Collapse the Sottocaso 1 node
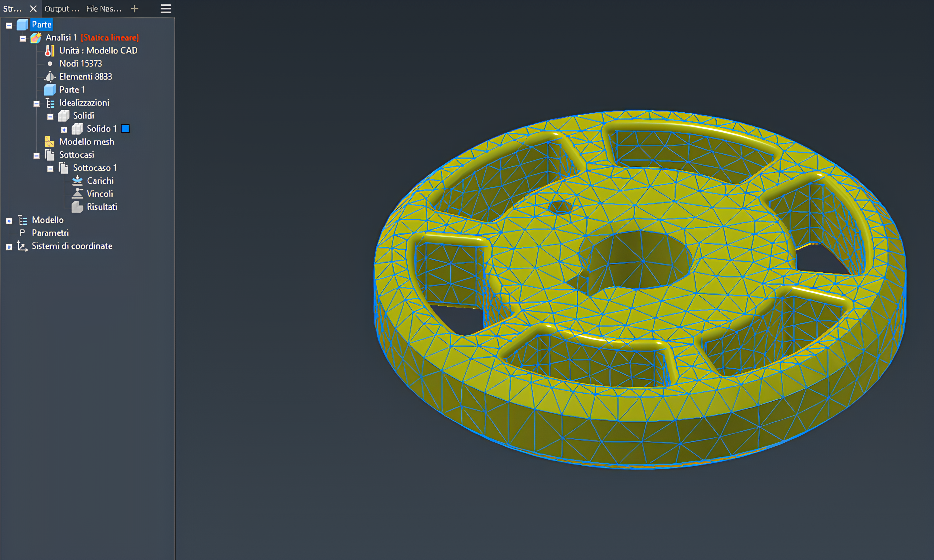Screen dimensions: 934x560 50,169
